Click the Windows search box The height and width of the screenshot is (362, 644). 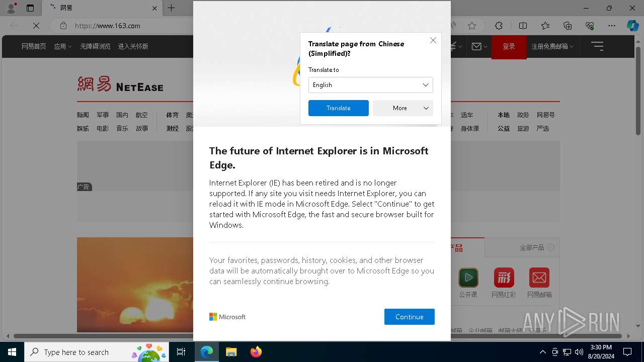(97, 352)
